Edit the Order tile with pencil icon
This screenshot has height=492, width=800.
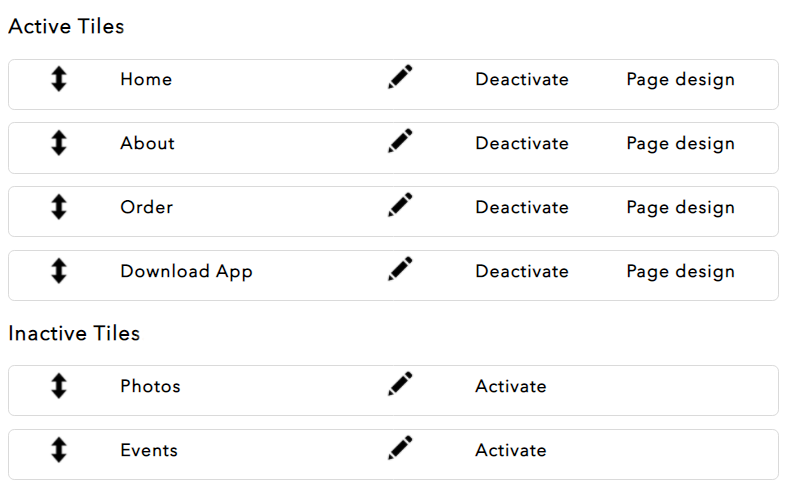(400, 205)
